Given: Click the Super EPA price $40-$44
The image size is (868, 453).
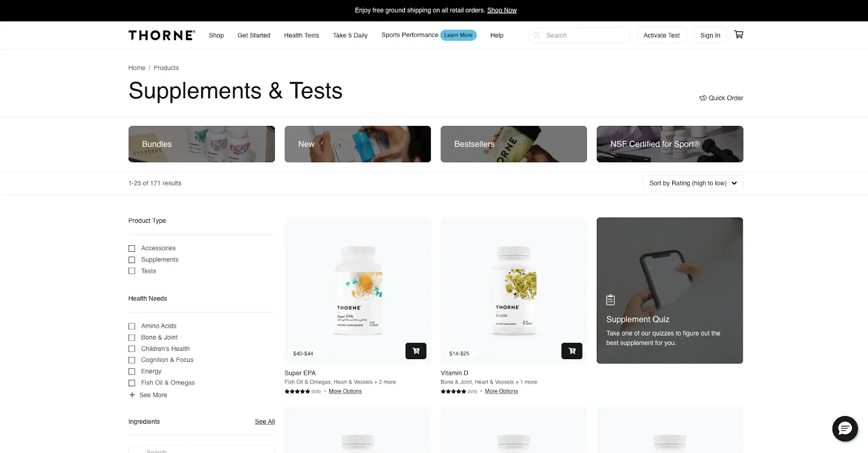Looking at the screenshot, I should tap(303, 354).
